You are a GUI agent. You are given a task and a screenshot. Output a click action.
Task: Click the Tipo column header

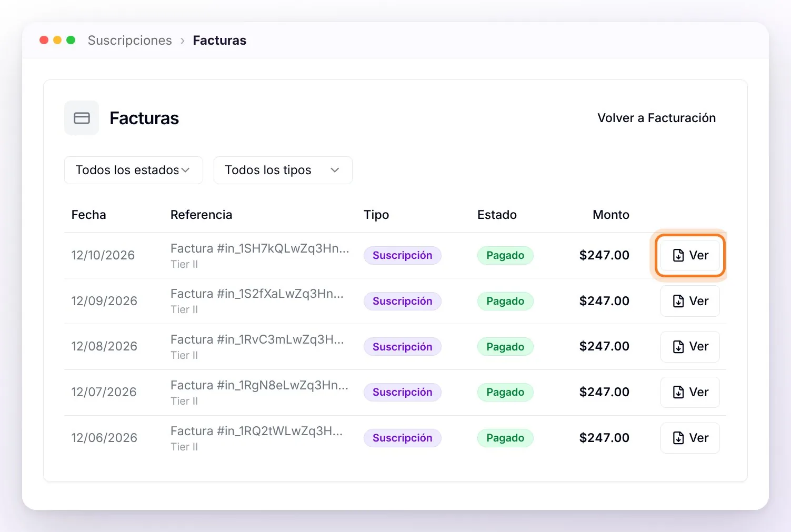coord(376,215)
